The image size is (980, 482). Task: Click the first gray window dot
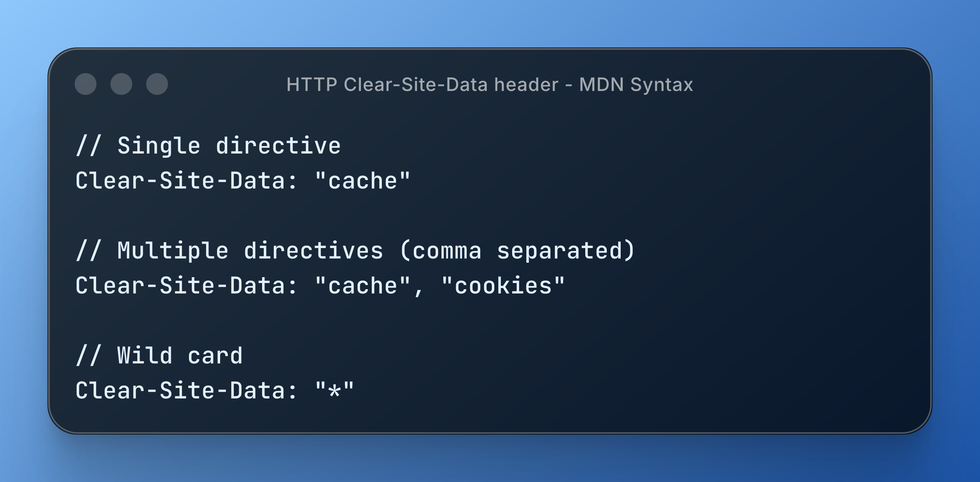[86, 84]
